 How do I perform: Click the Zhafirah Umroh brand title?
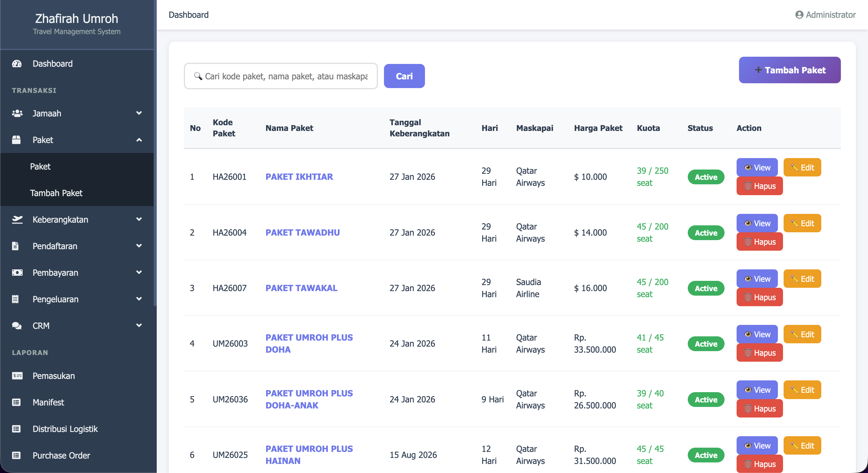click(x=77, y=19)
